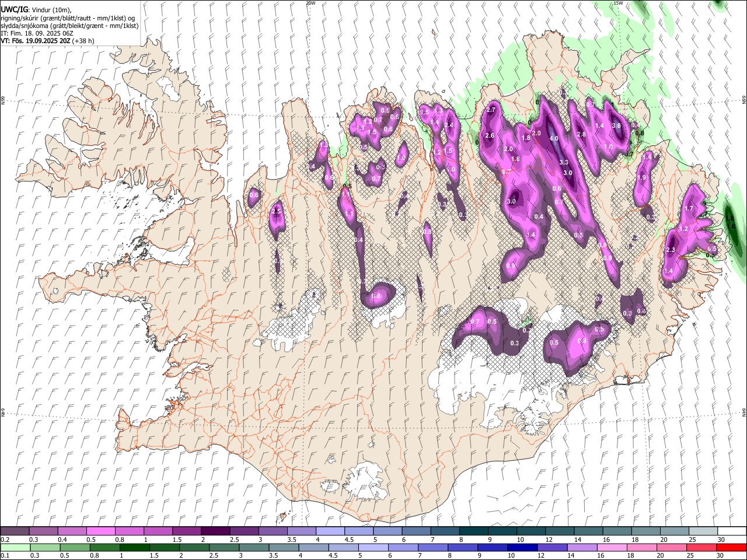Click the '15W' longitude label at top edge
This screenshot has height=560, width=747.
pos(618,3)
